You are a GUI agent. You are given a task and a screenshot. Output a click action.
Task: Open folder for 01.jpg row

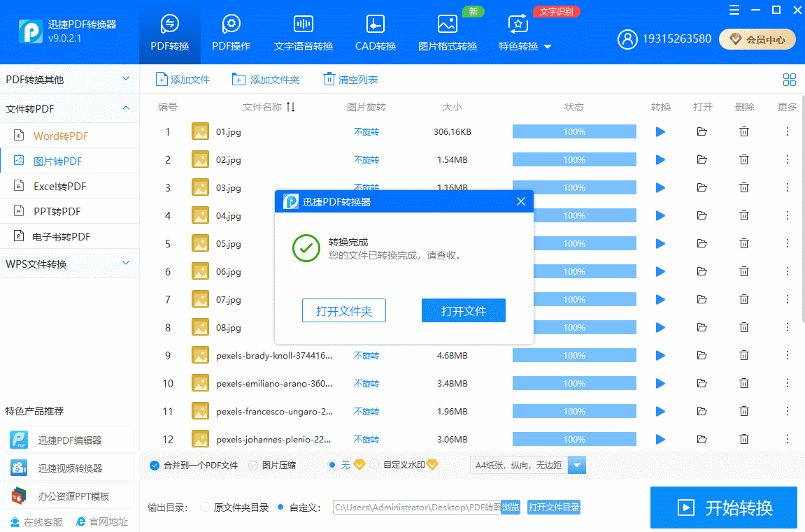coord(701,132)
